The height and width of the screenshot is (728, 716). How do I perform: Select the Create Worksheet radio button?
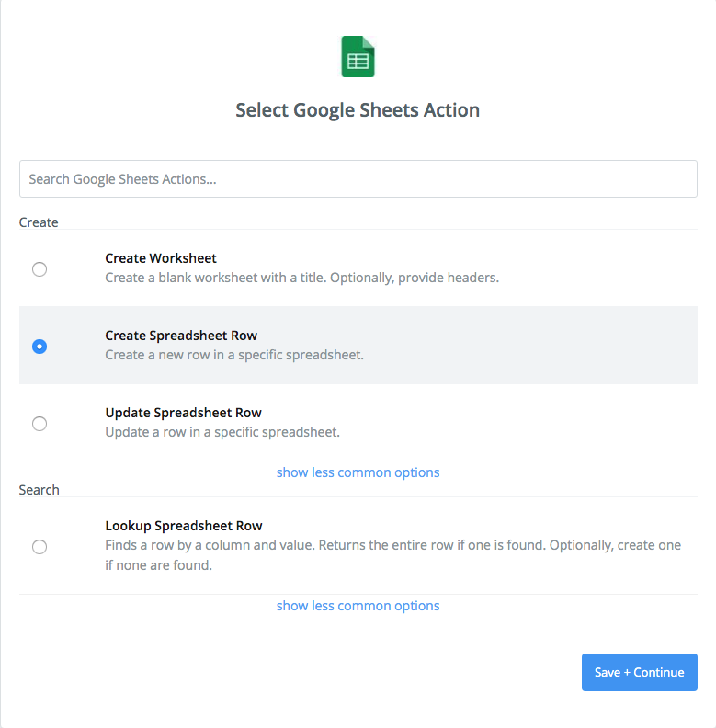(x=40, y=269)
